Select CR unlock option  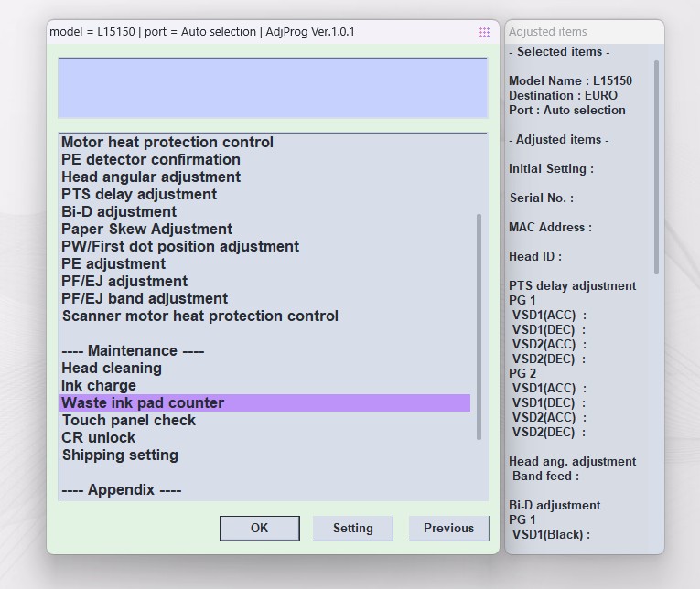pos(99,437)
